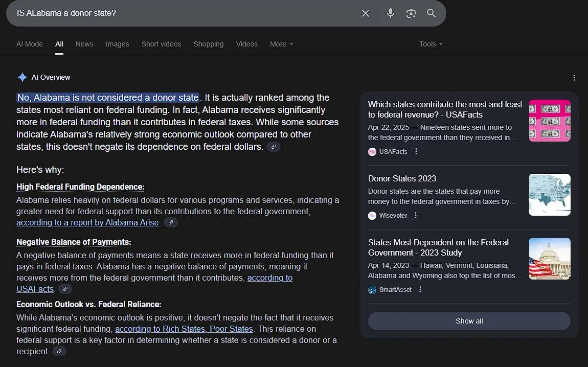588x367 pixels.
Task: Click the AI Overview sparkle icon
Action: pos(22,77)
